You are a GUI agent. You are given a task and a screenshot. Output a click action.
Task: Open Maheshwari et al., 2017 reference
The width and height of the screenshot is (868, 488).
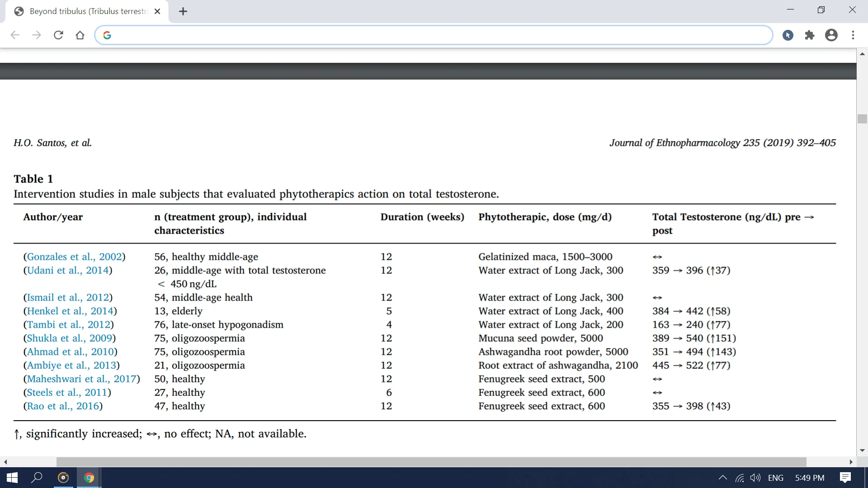point(82,379)
